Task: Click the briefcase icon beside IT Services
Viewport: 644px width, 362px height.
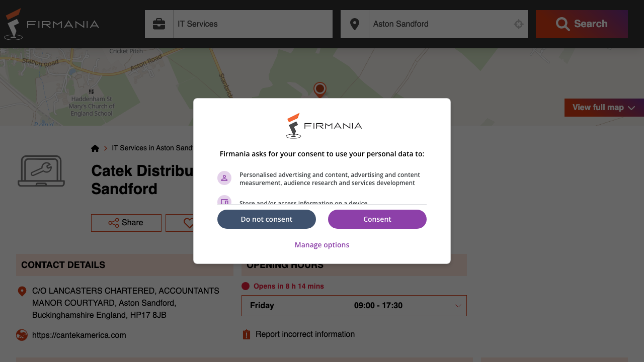Action: click(x=158, y=24)
